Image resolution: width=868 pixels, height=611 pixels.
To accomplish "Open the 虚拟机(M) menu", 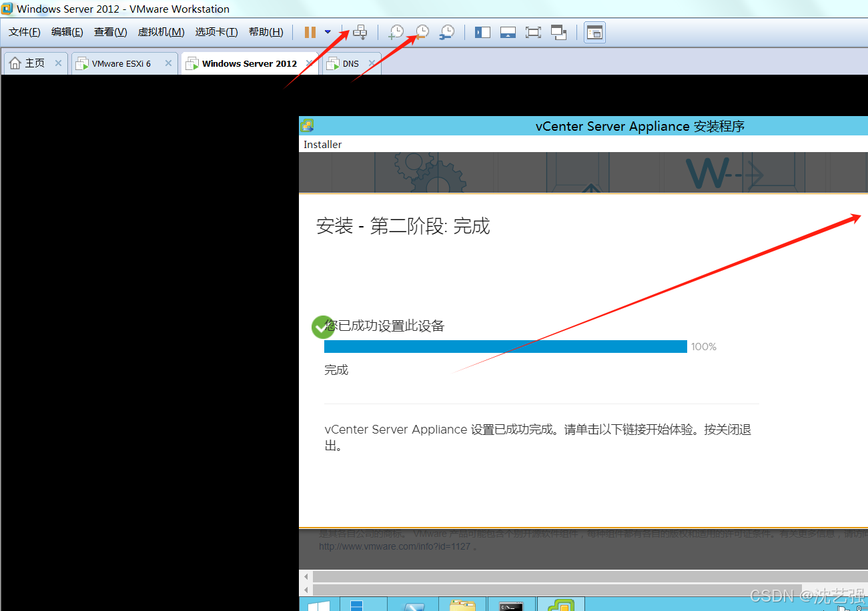I will point(161,32).
